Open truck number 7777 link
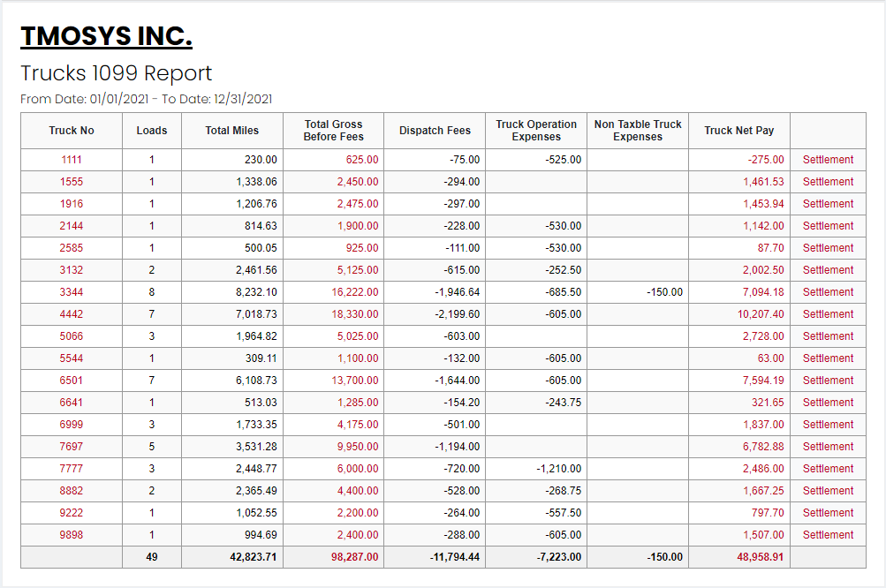 [x=72, y=468]
